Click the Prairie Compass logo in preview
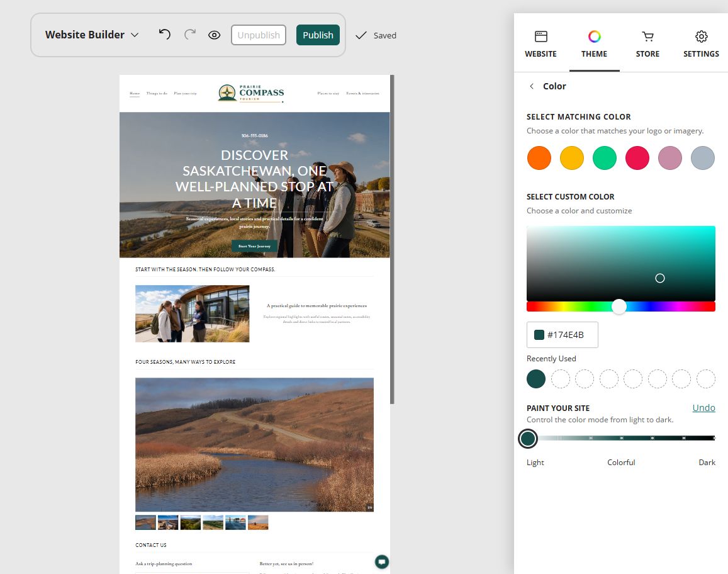 [251, 93]
